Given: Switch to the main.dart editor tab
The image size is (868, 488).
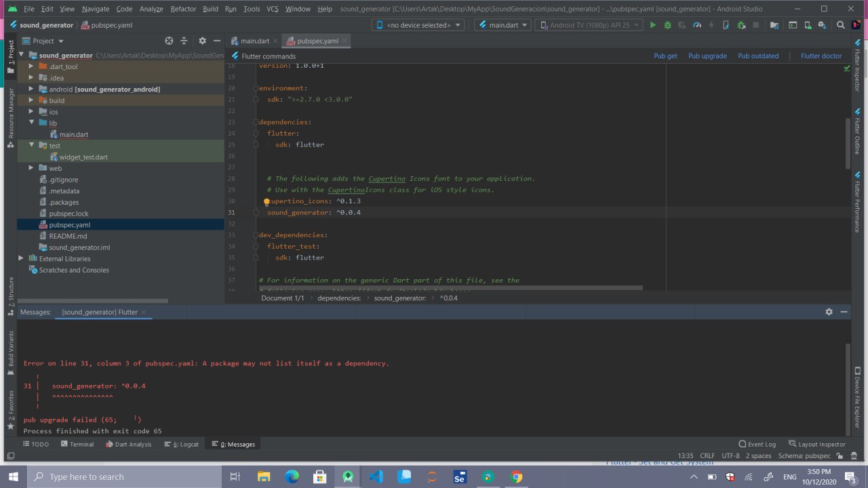Looking at the screenshot, I should pyautogui.click(x=254, y=41).
